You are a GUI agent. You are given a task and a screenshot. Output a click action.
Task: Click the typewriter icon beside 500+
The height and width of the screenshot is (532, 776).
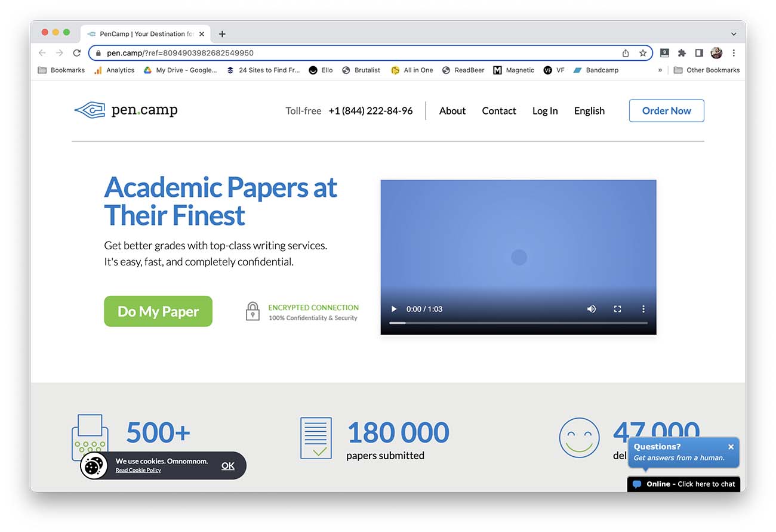pyautogui.click(x=90, y=438)
